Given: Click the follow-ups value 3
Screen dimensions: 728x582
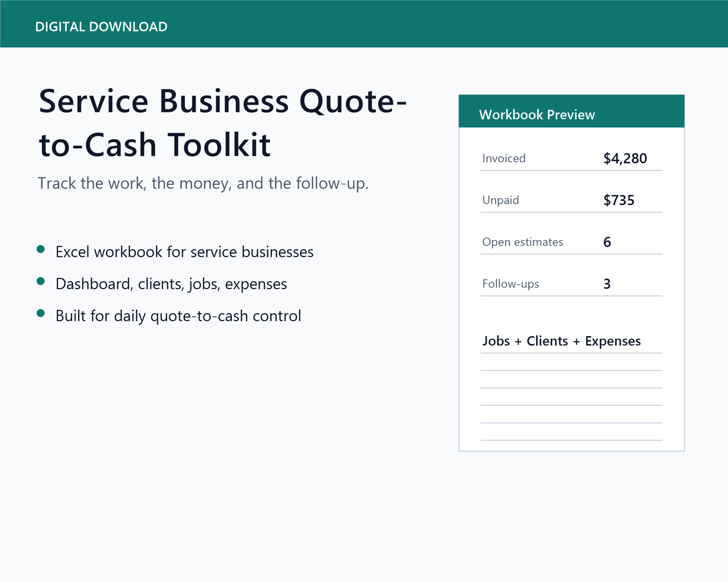Looking at the screenshot, I should 607,284.
